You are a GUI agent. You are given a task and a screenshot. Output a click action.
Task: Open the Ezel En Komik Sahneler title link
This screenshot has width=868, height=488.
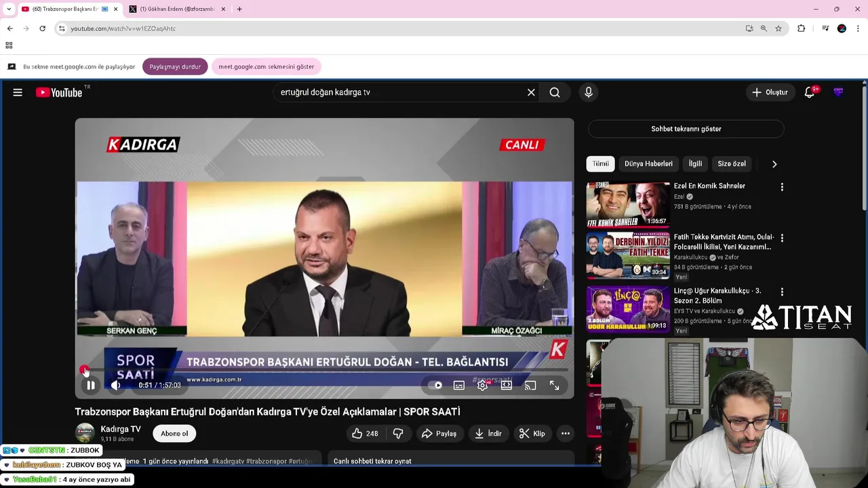point(709,186)
